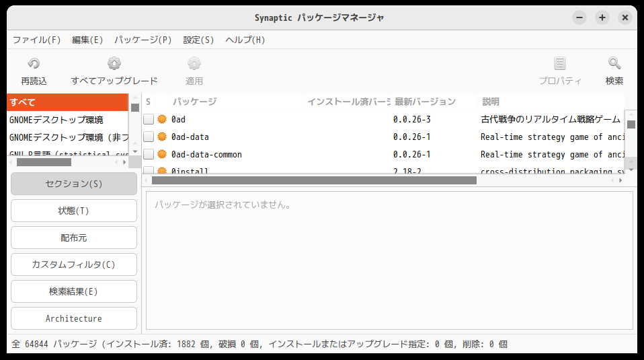Maximize the Synaptic window
Image resolution: width=644 pixels, height=360 pixels.
(602, 17)
